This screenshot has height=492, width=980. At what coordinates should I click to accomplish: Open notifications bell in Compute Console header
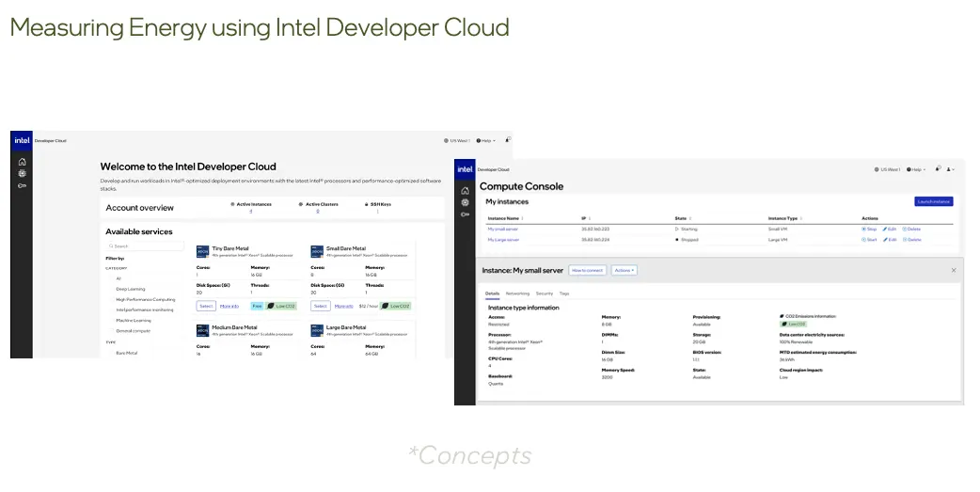(938, 168)
